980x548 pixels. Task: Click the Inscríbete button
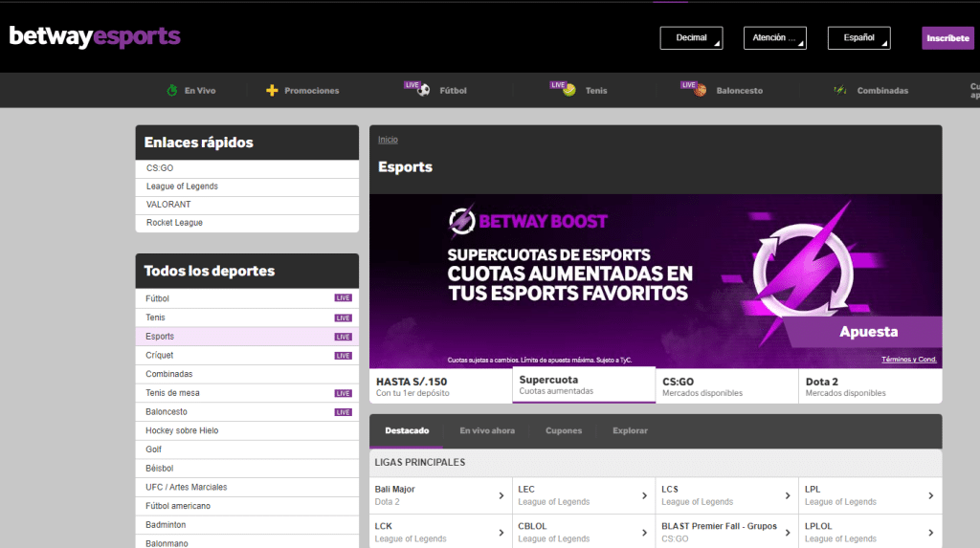[947, 38]
